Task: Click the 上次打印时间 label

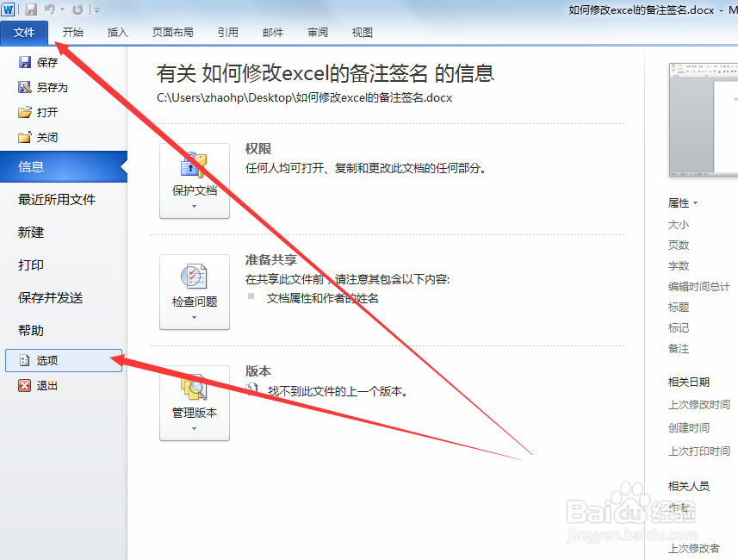Action: pyautogui.click(x=699, y=451)
